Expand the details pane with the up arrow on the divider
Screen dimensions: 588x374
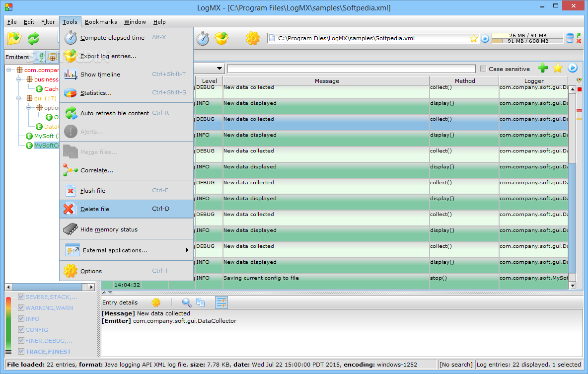(x=104, y=292)
